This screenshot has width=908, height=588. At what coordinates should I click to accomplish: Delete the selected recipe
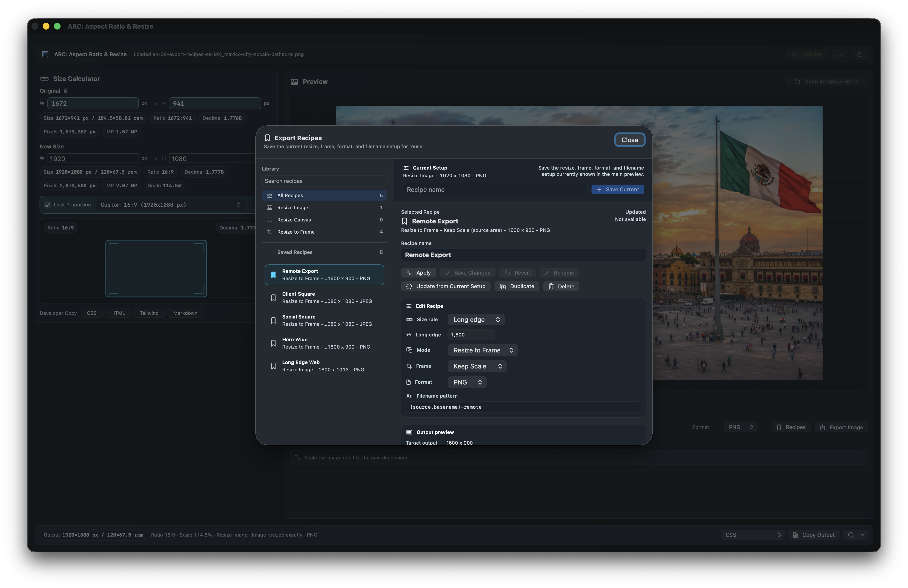click(561, 286)
